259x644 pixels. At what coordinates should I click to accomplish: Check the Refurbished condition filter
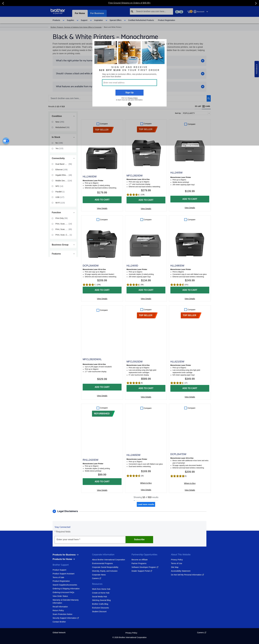53,128
